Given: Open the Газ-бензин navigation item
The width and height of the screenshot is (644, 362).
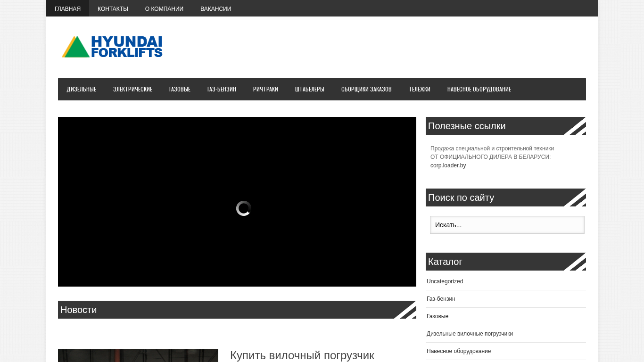Looking at the screenshot, I should (222, 89).
